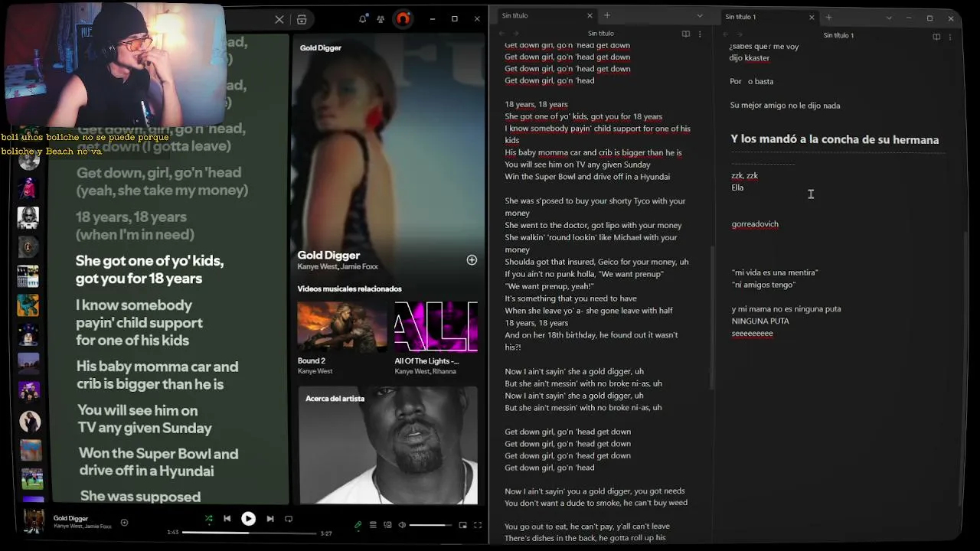Image resolution: width=980 pixels, height=551 pixels.
Task: Click the word 'gorreadovich' in the note
Action: [755, 224]
